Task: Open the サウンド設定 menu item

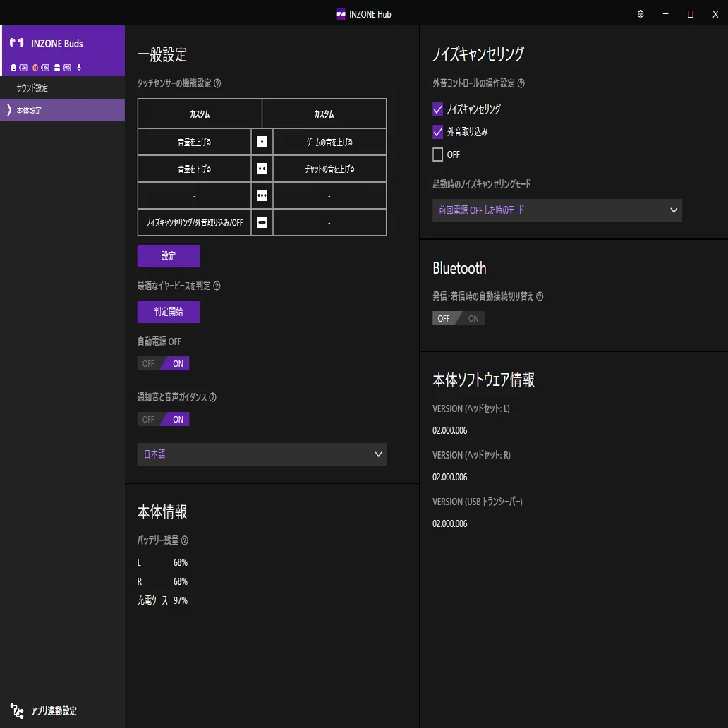Action: pos(62,87)
